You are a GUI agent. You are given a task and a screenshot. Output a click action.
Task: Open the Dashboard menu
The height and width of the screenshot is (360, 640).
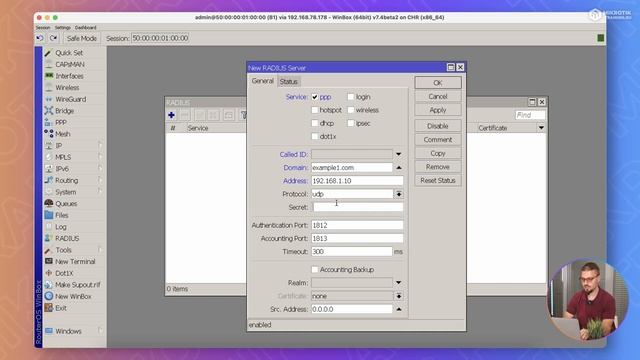click(x=85, y=28)
